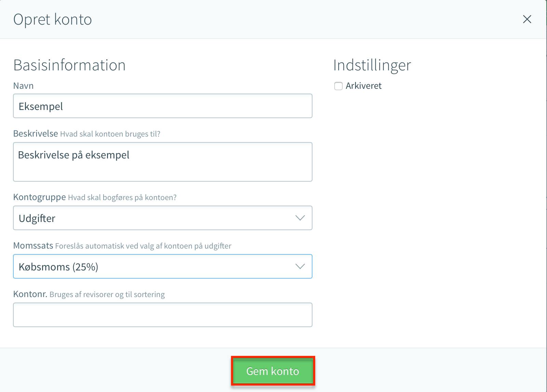Click the Beskrivelse field label

[36, 134]
